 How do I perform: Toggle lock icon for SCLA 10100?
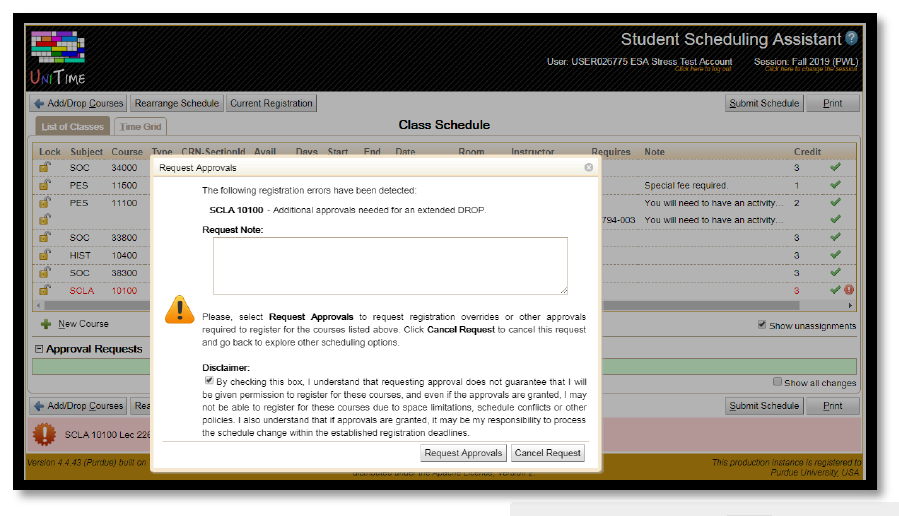(45, 290)
